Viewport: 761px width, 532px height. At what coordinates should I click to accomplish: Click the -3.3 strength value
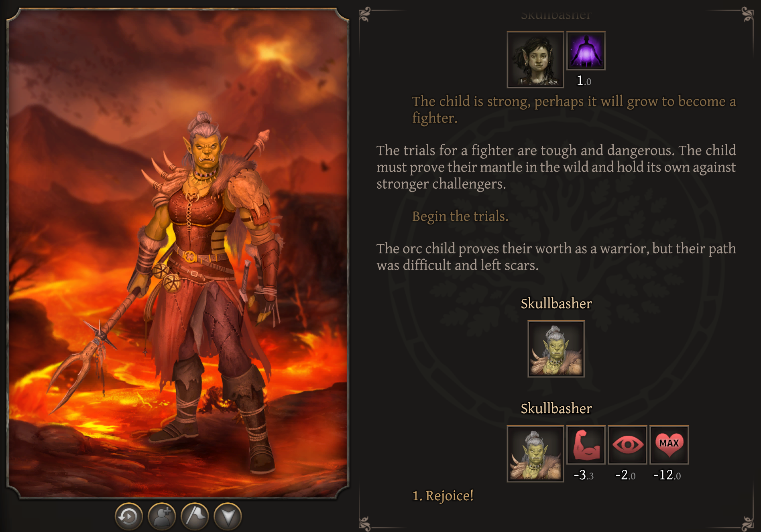584,475
